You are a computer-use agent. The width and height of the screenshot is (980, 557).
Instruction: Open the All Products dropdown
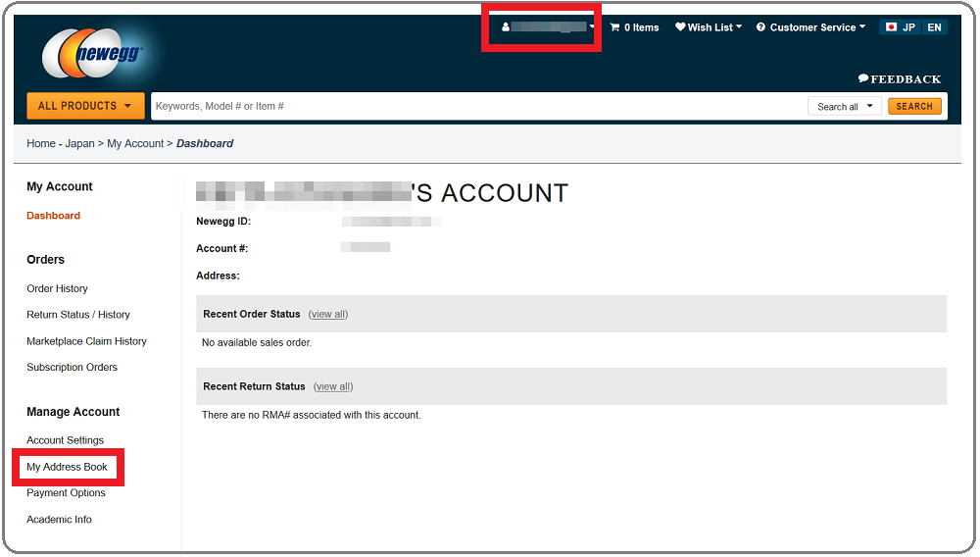85,106
